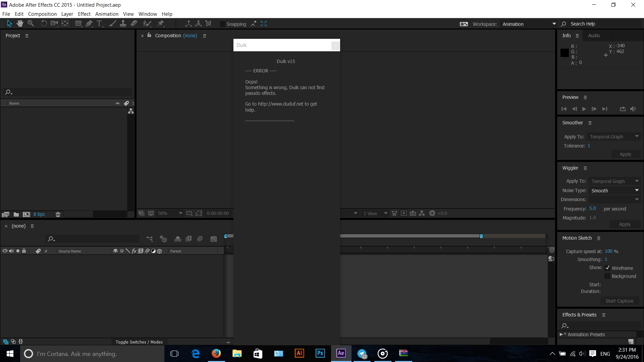644x362 pixels.
Task: Close the Duik error dialog
Action: 335,45
